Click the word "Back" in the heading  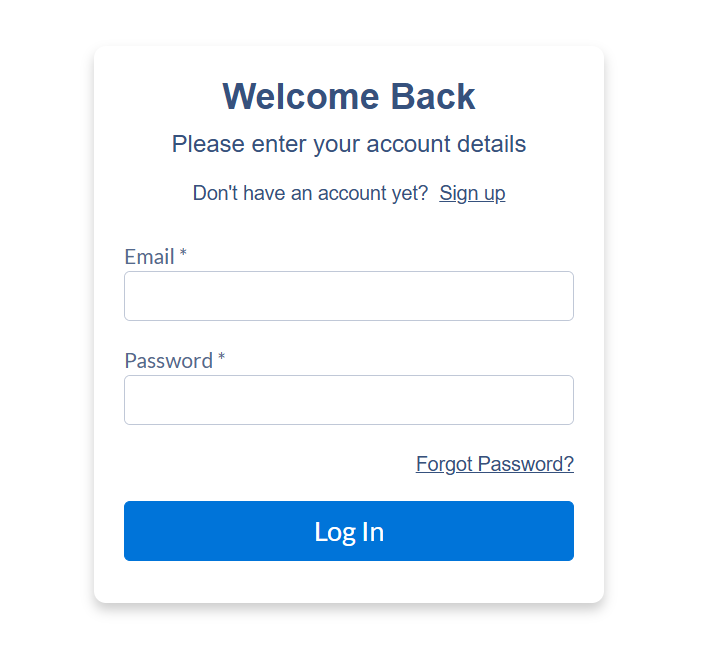click(x=432, y=97)
